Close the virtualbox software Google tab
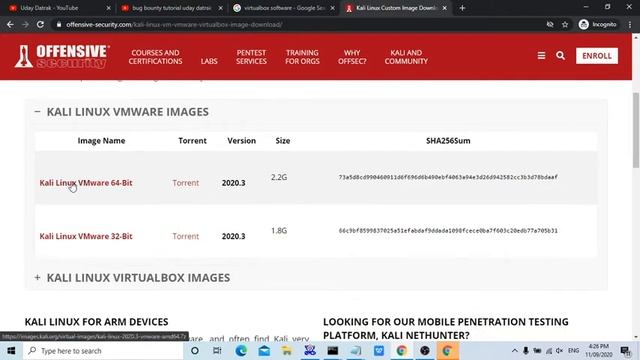Viewport: 640px width, 360px height. [x=332, y=8]
